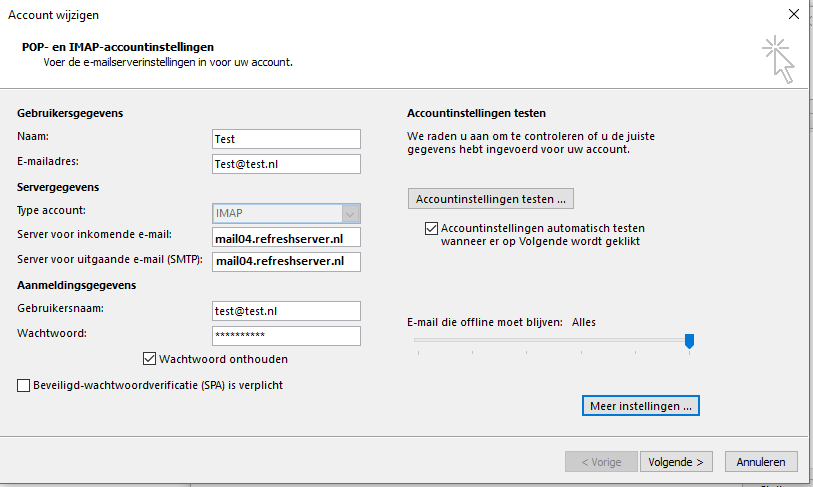Toggle Wachtwoord onthouden checkbox

point(149,358)
